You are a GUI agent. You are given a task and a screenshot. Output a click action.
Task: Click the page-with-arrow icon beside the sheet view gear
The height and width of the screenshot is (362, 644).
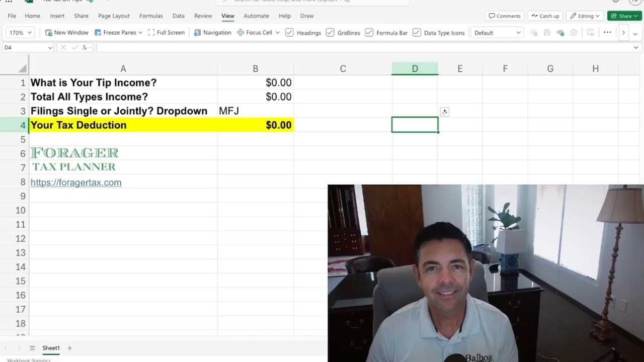click(591, 33)
